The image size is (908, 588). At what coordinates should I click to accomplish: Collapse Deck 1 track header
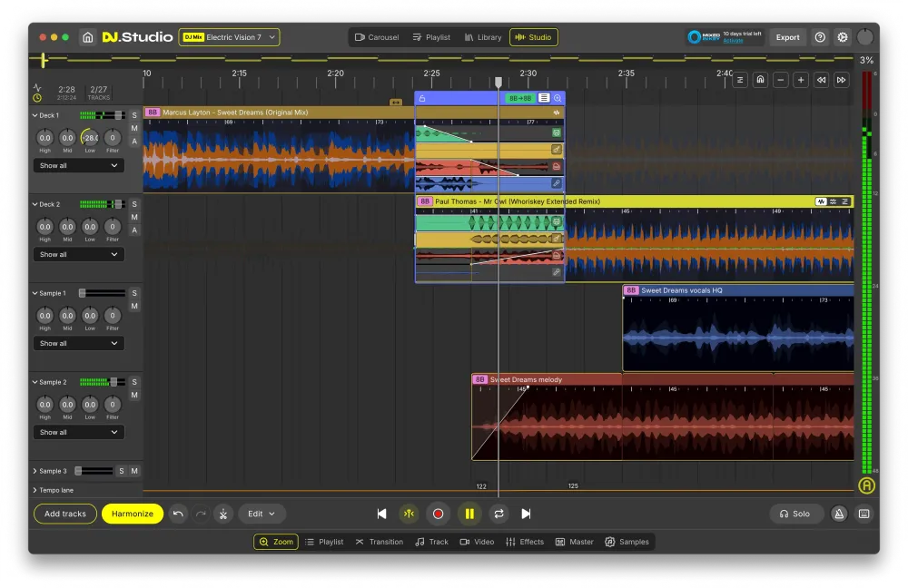pyautogui.click(x=35, y=115)
